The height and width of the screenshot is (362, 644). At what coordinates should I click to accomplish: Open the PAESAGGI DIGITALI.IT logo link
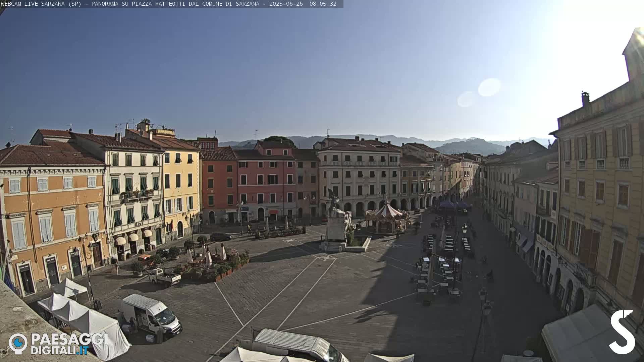pos(58,344)
